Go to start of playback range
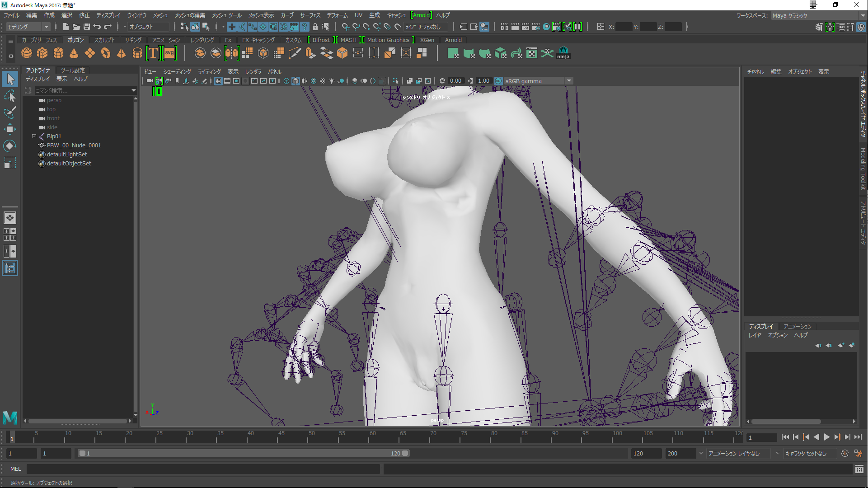 click(785, 437)
